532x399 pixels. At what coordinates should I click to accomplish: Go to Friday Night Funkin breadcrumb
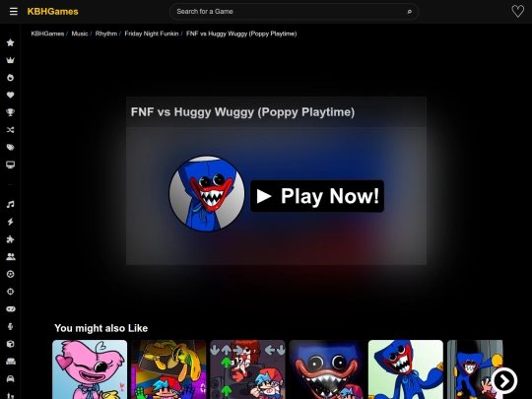tap(152, 33)
